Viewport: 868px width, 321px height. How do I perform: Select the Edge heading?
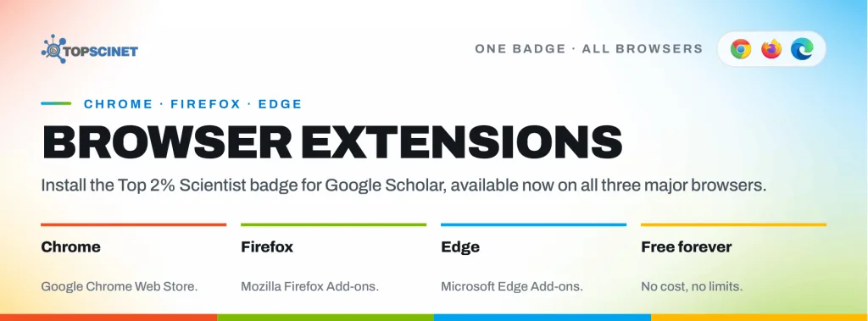coord(460,246)
